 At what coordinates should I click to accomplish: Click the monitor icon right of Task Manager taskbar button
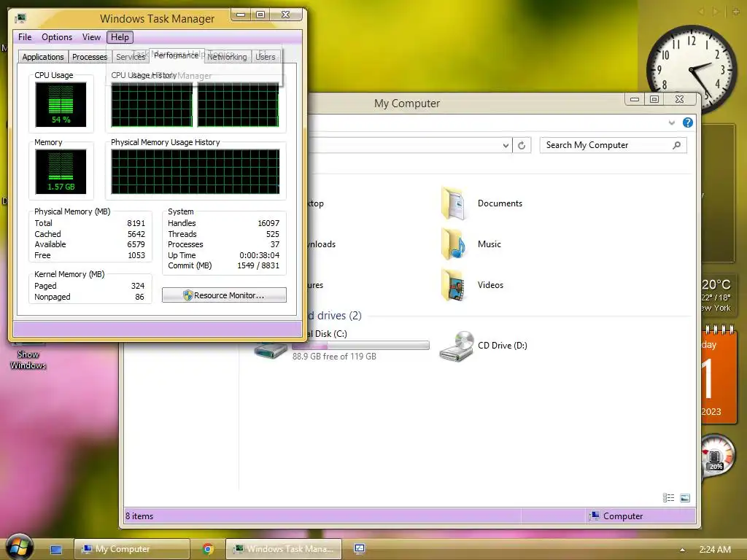point(360,549)
